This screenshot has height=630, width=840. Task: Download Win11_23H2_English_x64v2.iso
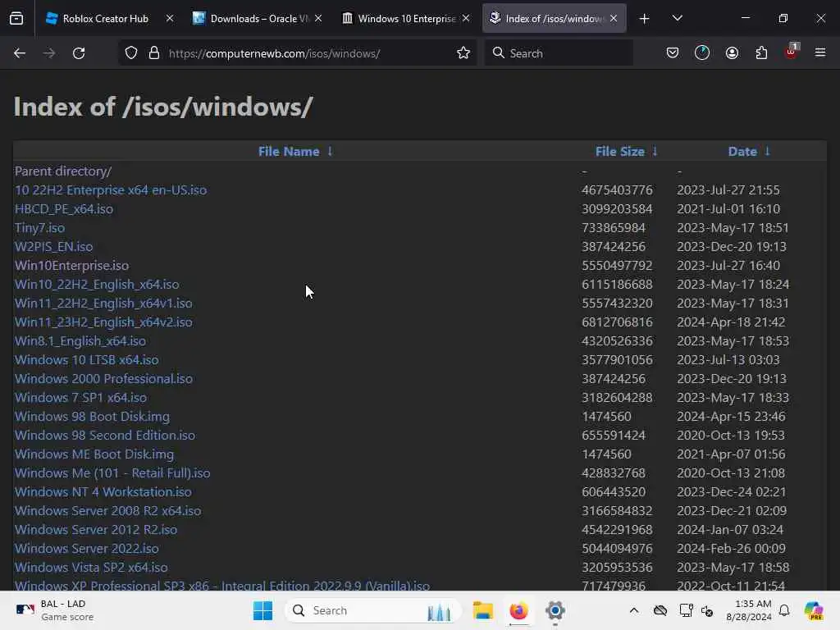pyautogui.click(x=103, y=322)
